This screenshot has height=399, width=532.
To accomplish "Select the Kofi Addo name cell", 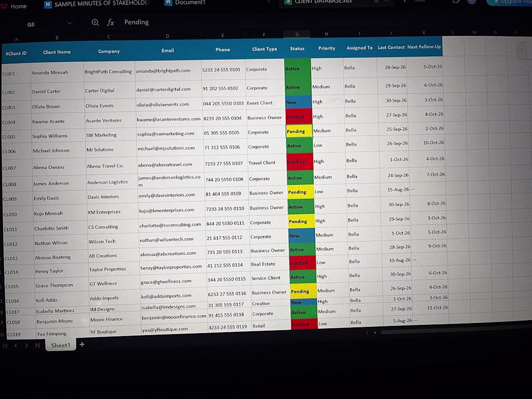I will point(62,300).
